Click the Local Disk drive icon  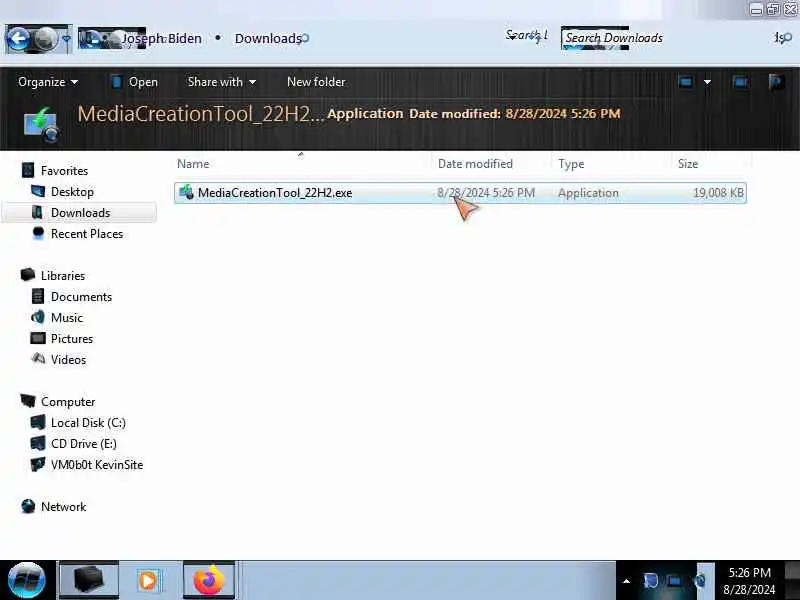click(38, 422)
